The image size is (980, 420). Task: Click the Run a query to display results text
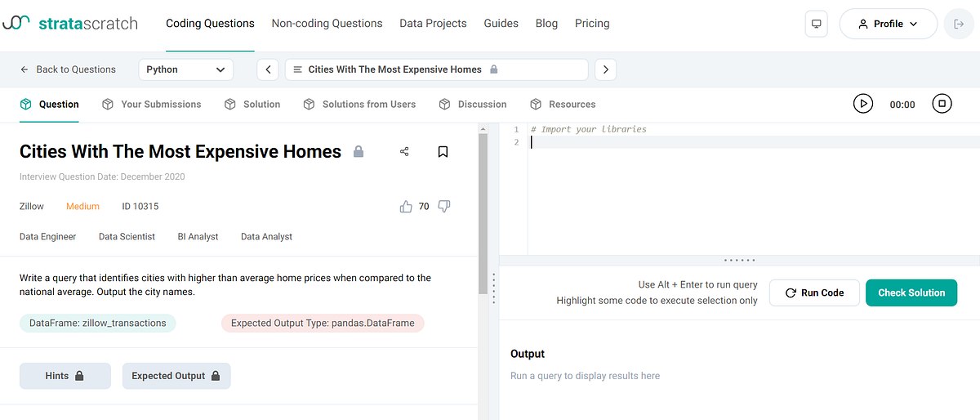[585, 376]
